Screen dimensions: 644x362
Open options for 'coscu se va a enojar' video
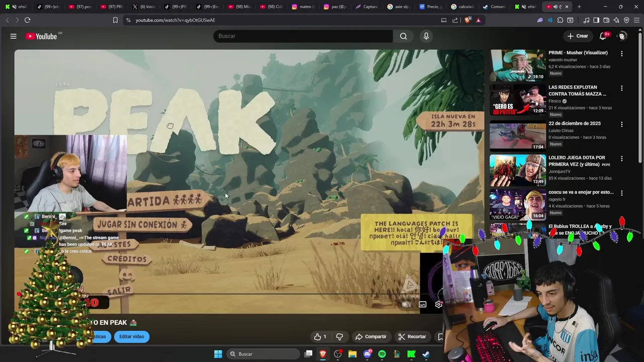tap(622, 193)
